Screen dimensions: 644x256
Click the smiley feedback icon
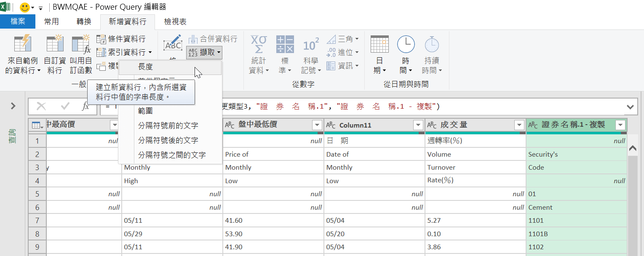25,7
